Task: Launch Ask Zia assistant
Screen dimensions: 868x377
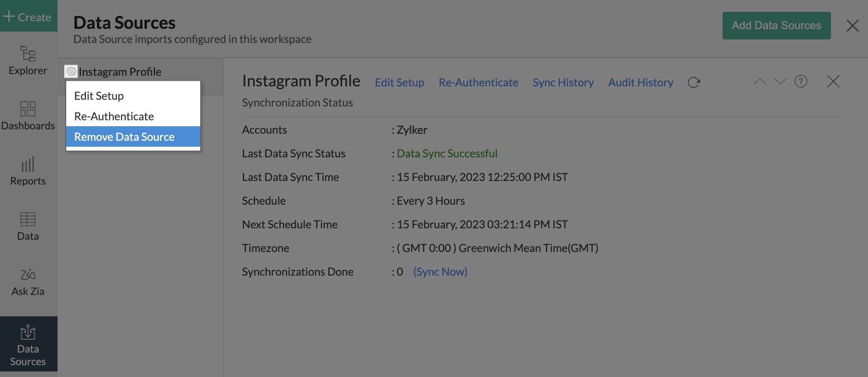Action: click(x=28, y=282)
